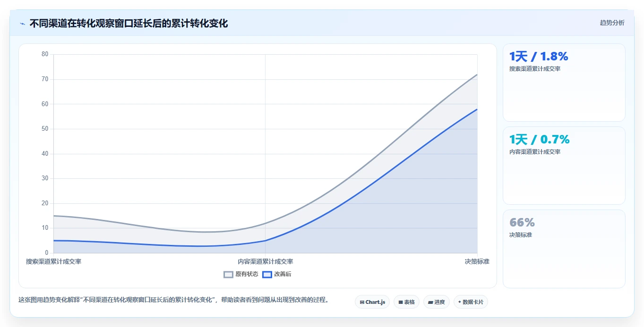Toggle the 原有状态 legend item
This screenshot has width=644, height=327.
(241, 274)
